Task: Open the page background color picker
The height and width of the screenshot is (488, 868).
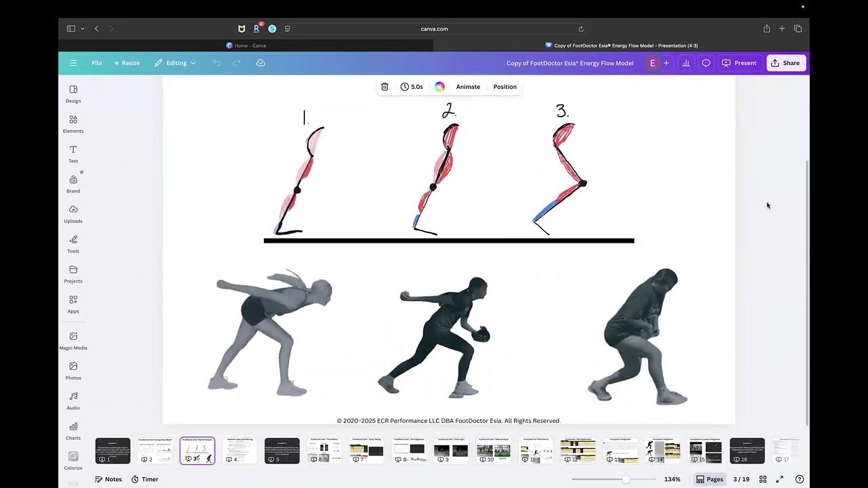Action: point(439,87)
